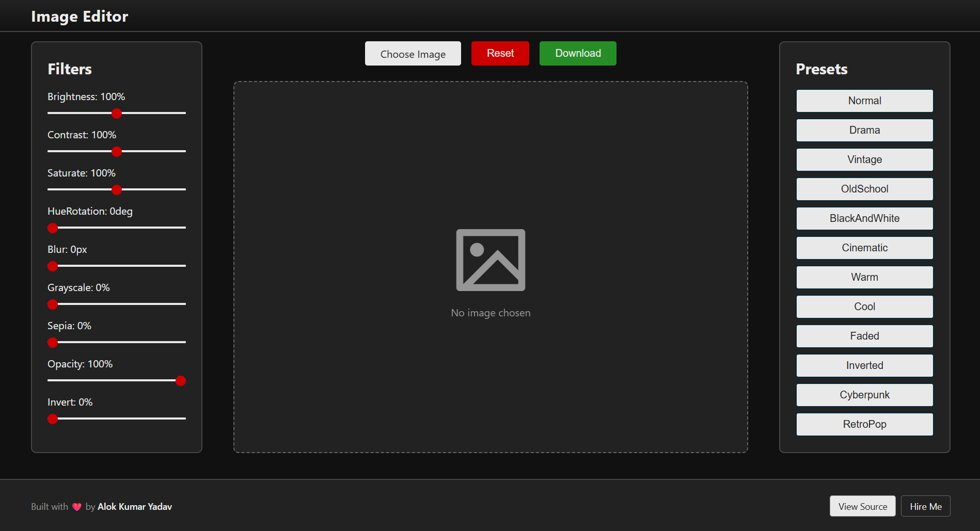Apply the Warm preset
The width and height of the screenshot is (980, 531).
(864, 277)
